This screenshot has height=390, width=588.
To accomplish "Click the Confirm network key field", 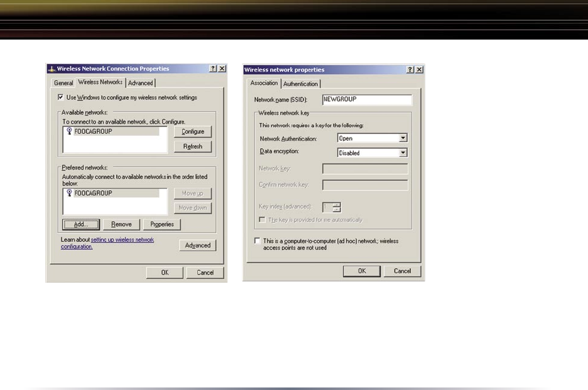I will click(365, 185).
